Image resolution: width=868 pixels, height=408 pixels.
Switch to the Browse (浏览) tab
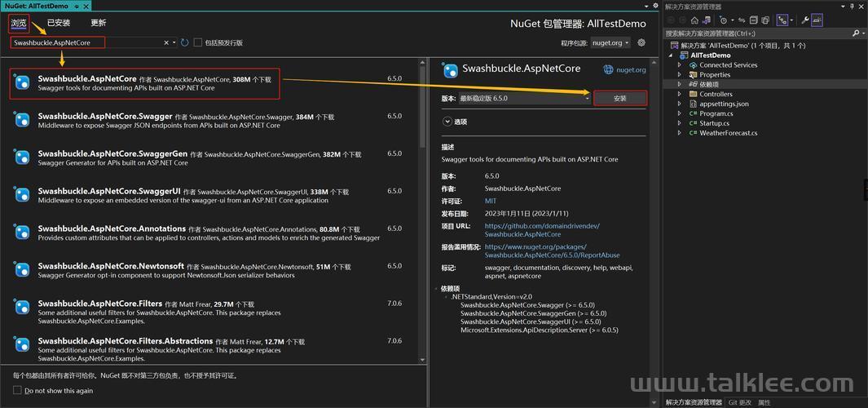click(x=18, y=24)
